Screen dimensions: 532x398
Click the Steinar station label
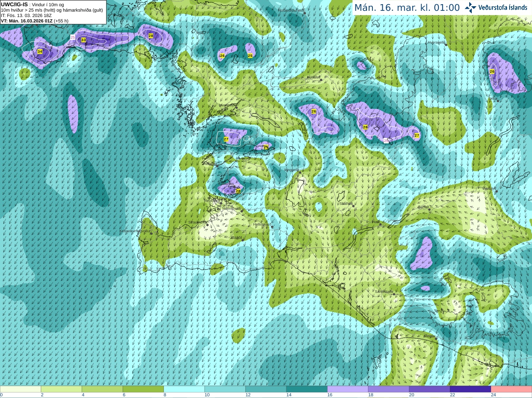[429, 336]
